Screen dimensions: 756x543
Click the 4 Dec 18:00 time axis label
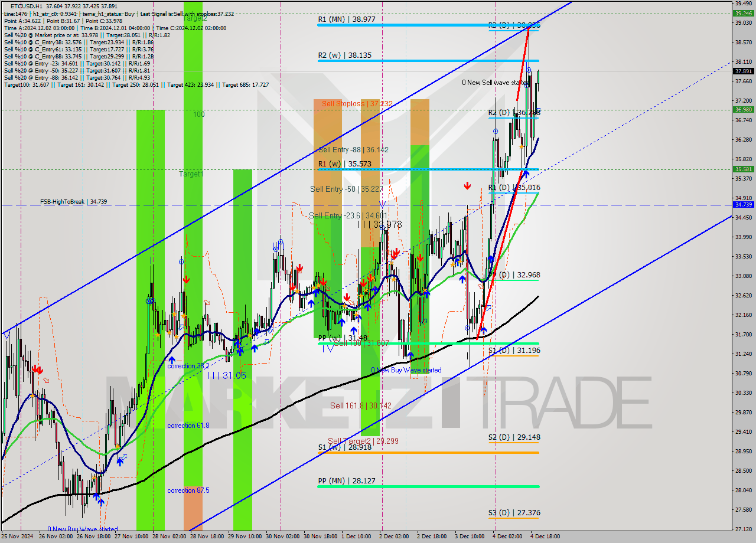click(545, 537)
